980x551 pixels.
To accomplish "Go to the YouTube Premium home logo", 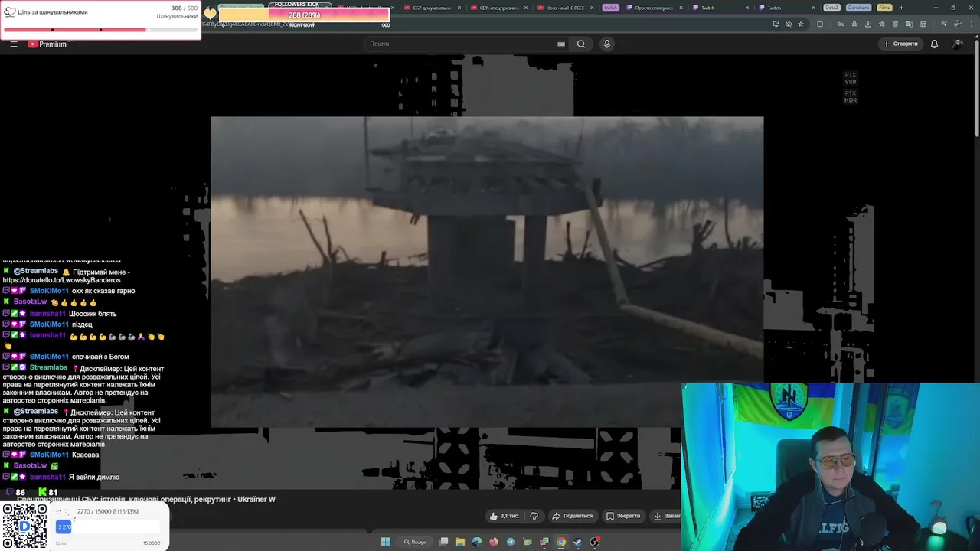I will click(x=47, y=44).
